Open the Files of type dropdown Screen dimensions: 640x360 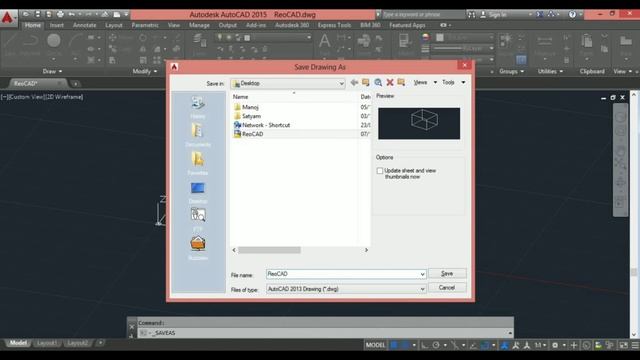(346, 289)
